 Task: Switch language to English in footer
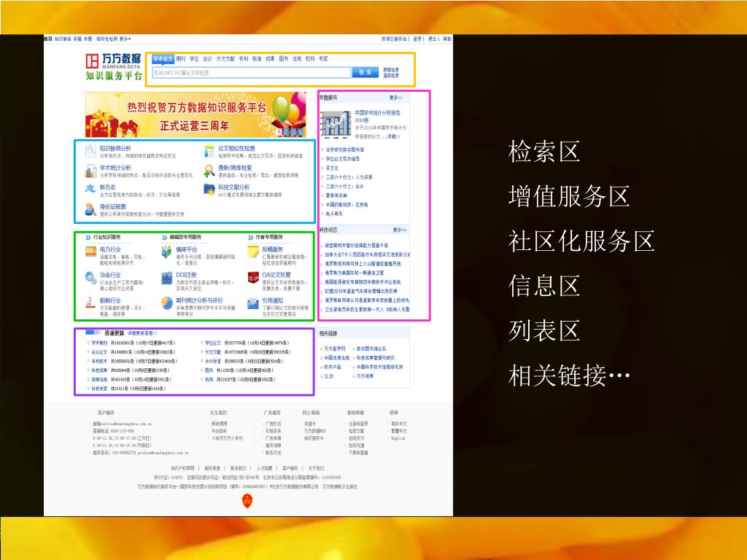click(398, 438)
